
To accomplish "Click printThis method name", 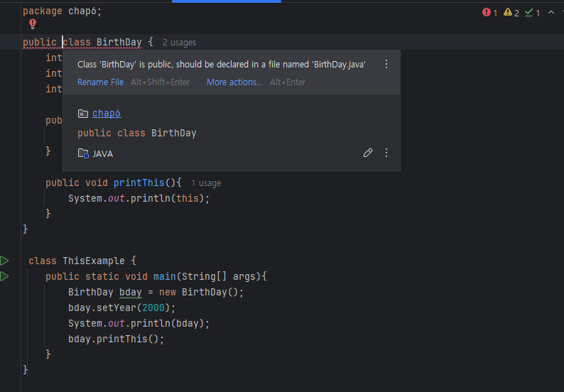I will 139,183.
